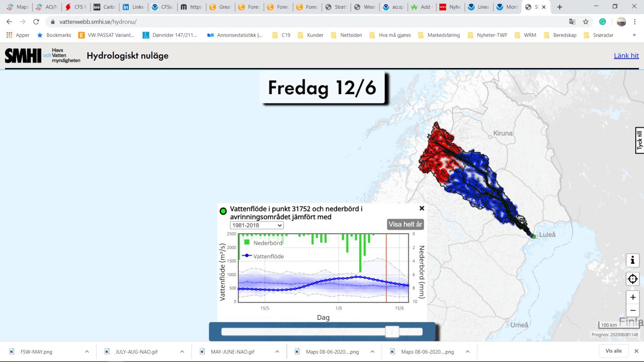The image size is (644, 362).
Task: Expand the bookmarks overflow chevron
Action: click(x=635, y=35)
